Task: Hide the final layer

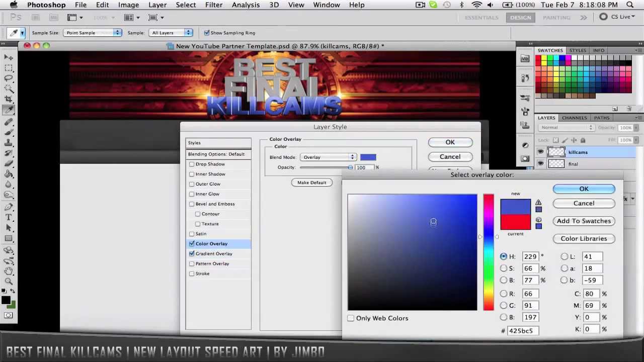Action: [540, 164]
